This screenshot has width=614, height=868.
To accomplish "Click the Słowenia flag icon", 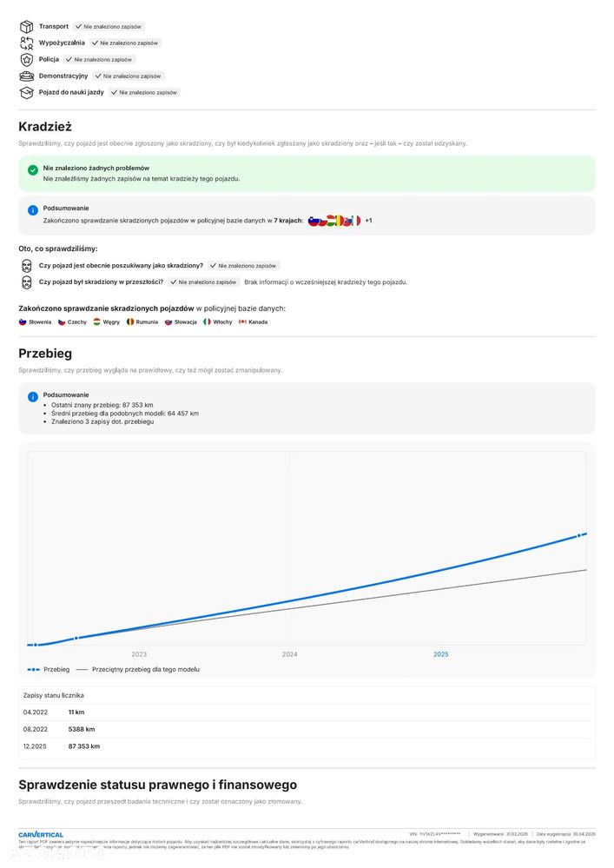I will pos(23,321).
